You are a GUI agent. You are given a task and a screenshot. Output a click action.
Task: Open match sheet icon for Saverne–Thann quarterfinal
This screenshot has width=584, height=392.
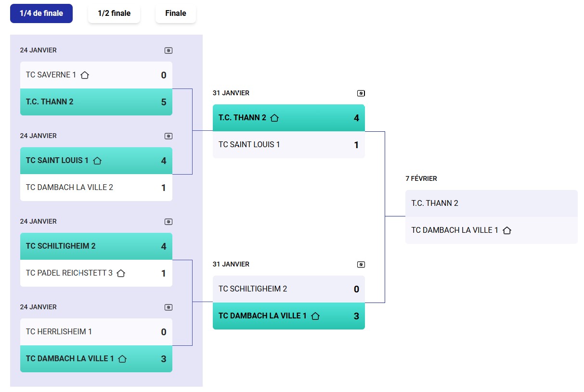click(169, 51)
